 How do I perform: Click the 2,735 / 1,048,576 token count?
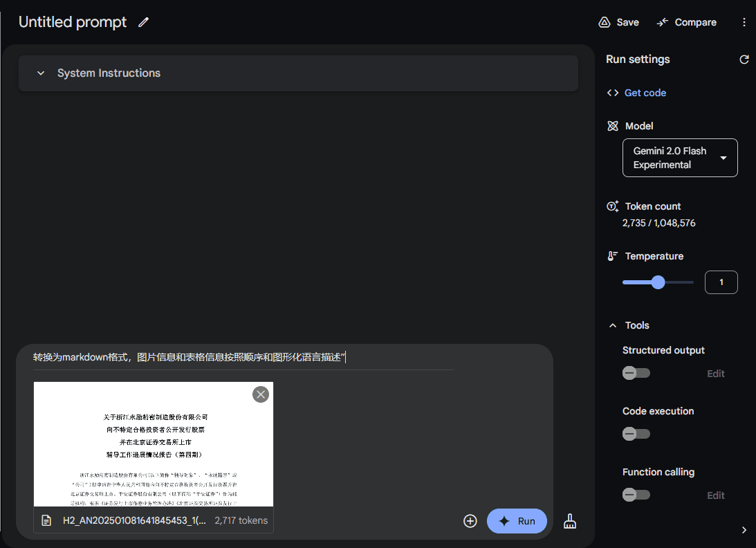coord(658,223)
